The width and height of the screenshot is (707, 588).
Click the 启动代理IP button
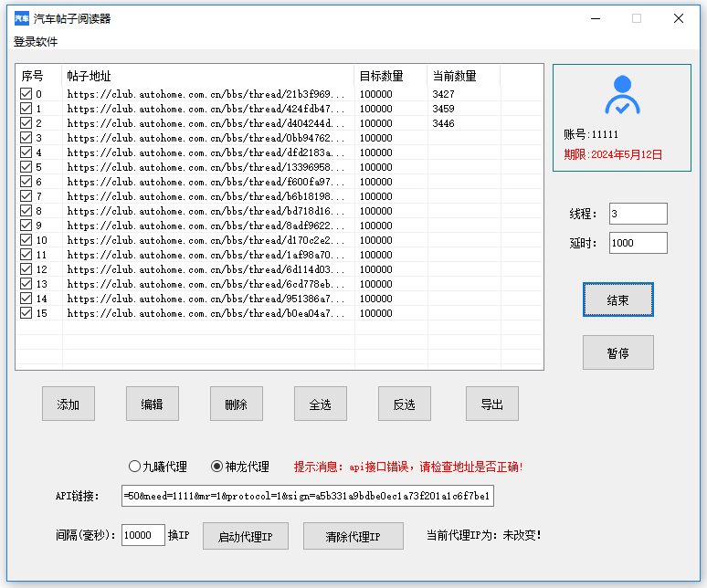(x=246, y=536)
